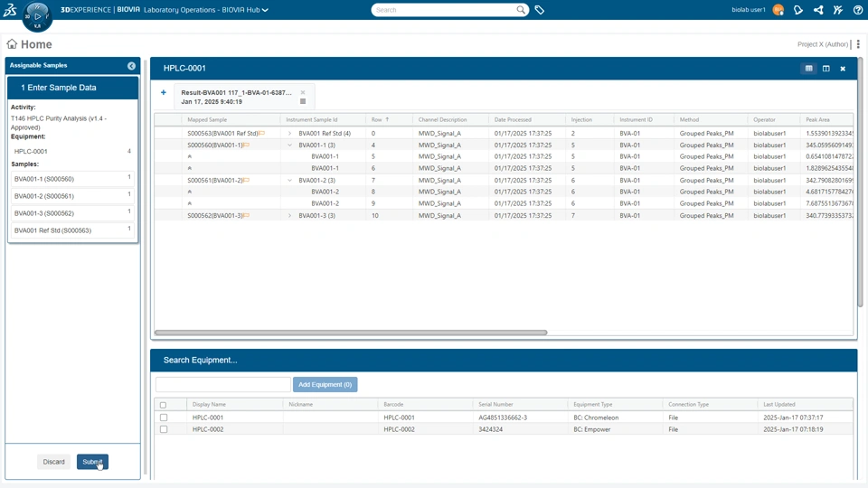This screenshot has width=868, height=488.
Task: Open biolab user1 profile avatar
Action: click(778, 10)
